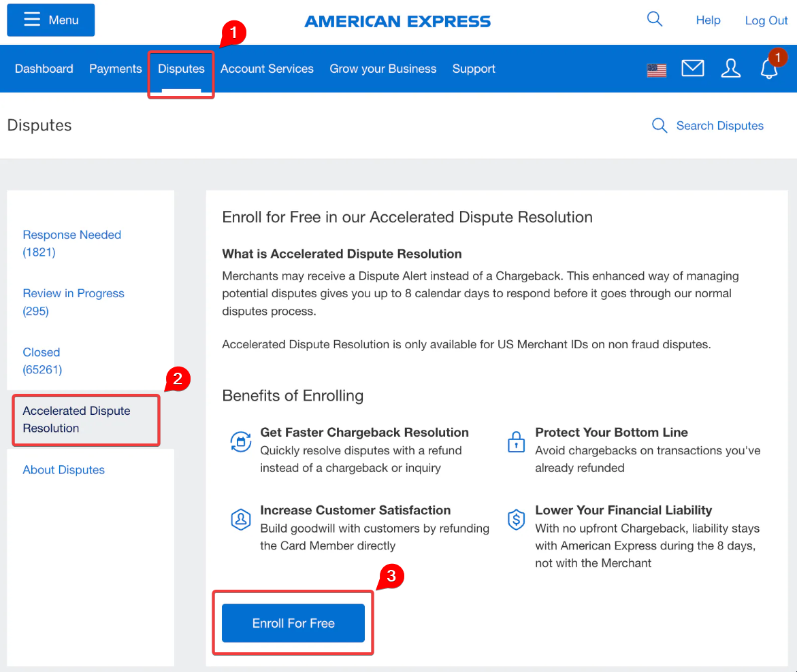Click 'Increase Customer Satisfaction' title
Viewport: 797px width, 672px height.
point(355,510)
